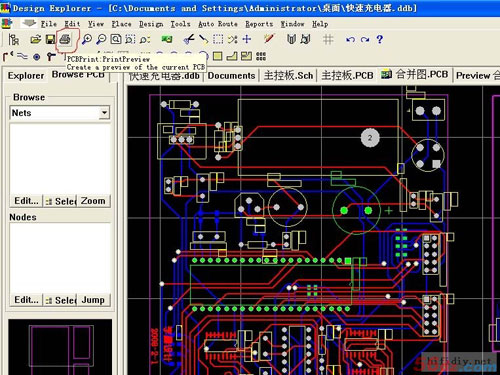Click Edit button under Browse nets list
This screenshot has width=500, height=375.
coord(26,201)
